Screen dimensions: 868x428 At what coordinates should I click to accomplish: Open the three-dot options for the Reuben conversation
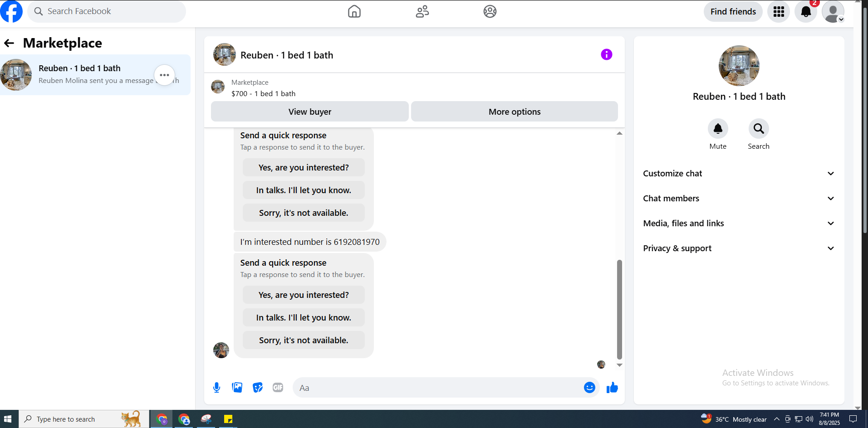(164, 75)
